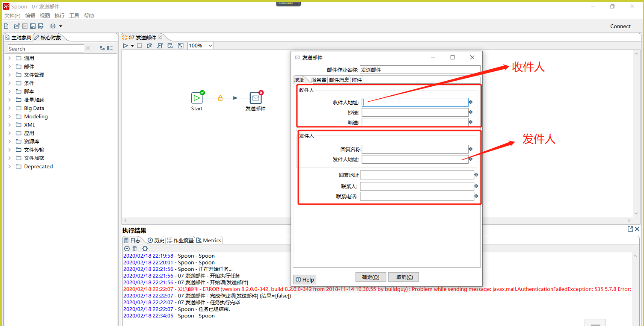Click the save floppy disk icon
This screenshot has height=326, width=644.
33,26
